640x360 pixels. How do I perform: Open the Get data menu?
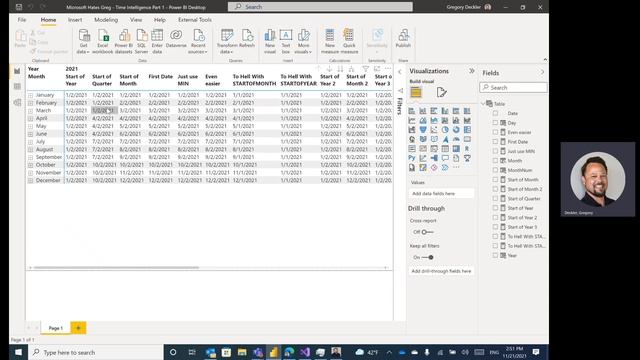click(83, 42)
